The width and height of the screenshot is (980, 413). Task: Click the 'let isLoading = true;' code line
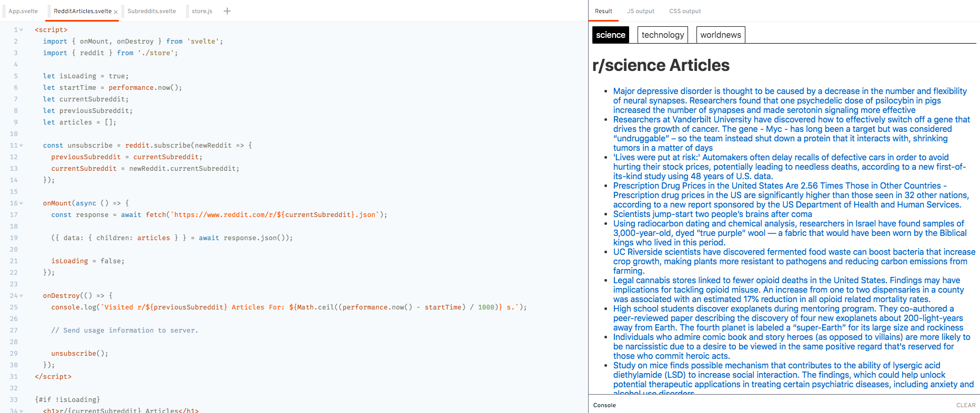pyautogui.click(x=86, y=76)
